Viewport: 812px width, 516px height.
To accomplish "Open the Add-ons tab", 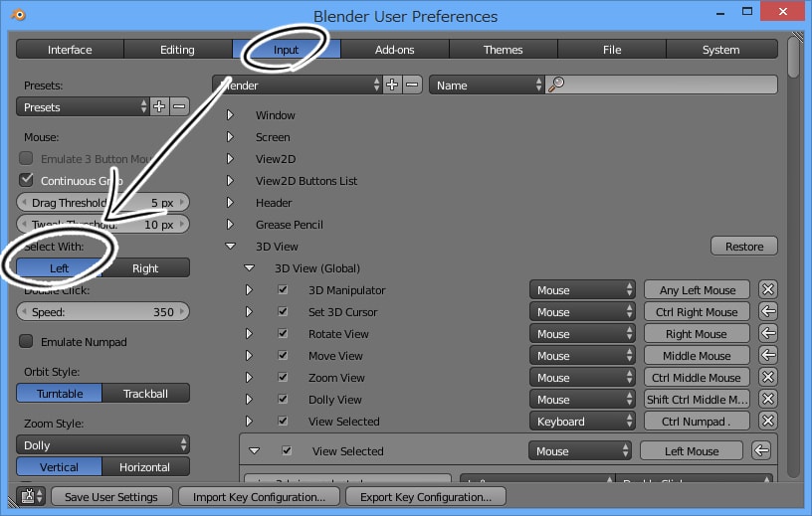I will pos(395,49).
